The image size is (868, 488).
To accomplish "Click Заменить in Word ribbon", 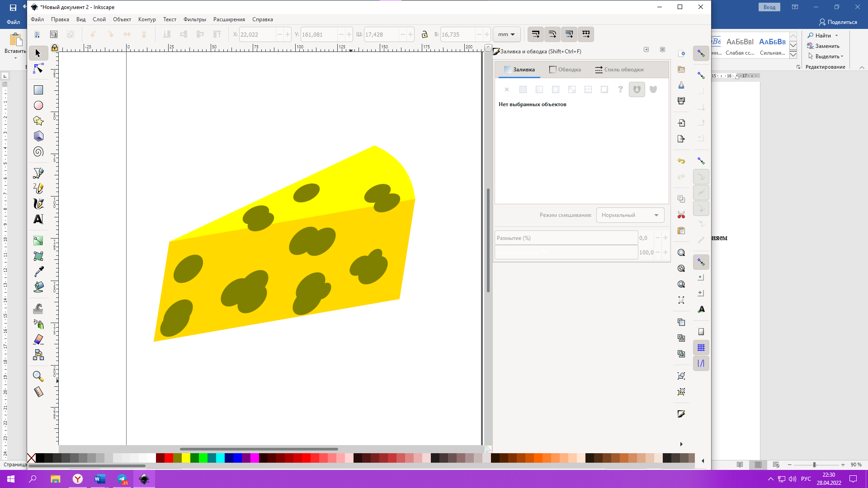I will tap(823, 46).
